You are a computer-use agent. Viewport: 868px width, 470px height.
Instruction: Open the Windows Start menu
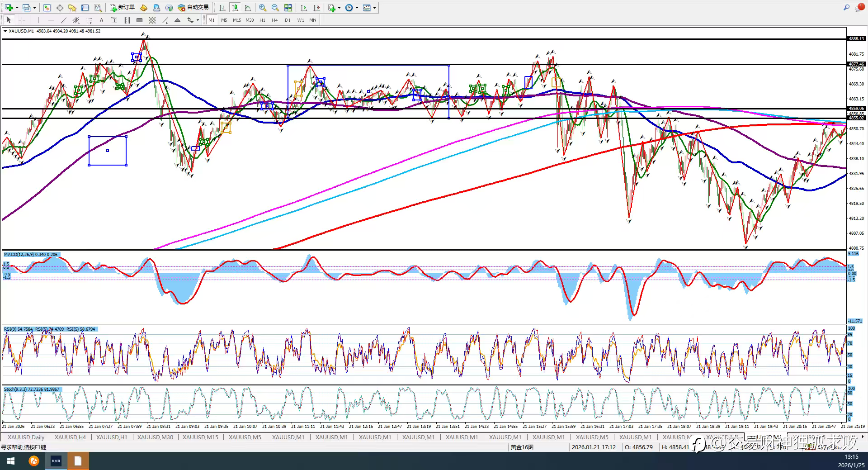click(x=11, y=461)
